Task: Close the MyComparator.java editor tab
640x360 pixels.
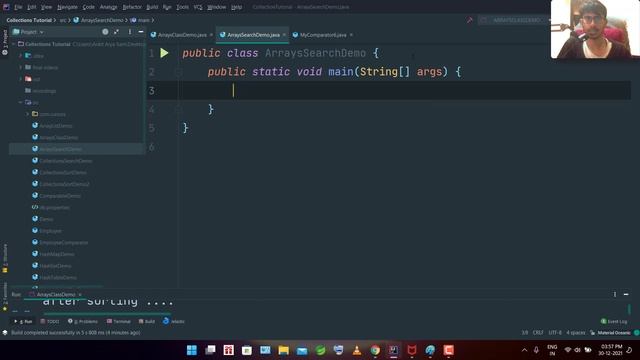Action: (351, 35)
